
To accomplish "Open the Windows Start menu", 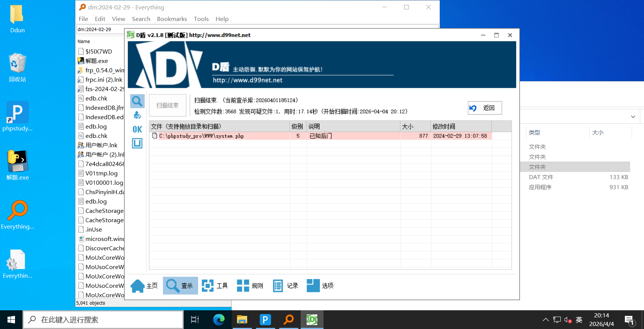I will [11, 320].
